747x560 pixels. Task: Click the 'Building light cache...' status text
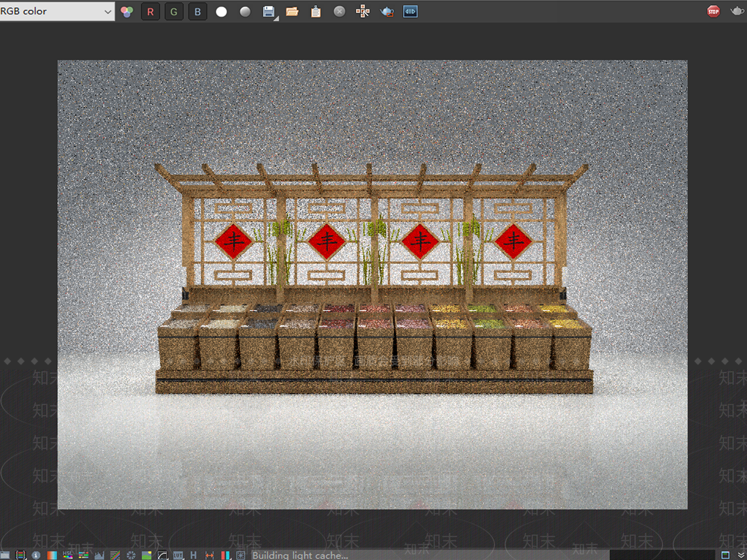coord(300,555)
